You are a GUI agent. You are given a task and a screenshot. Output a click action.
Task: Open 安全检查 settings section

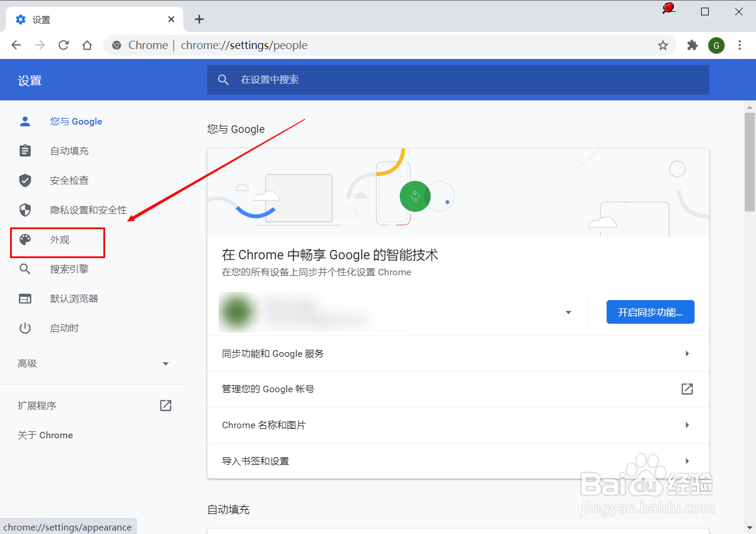(x=69, y=180)
